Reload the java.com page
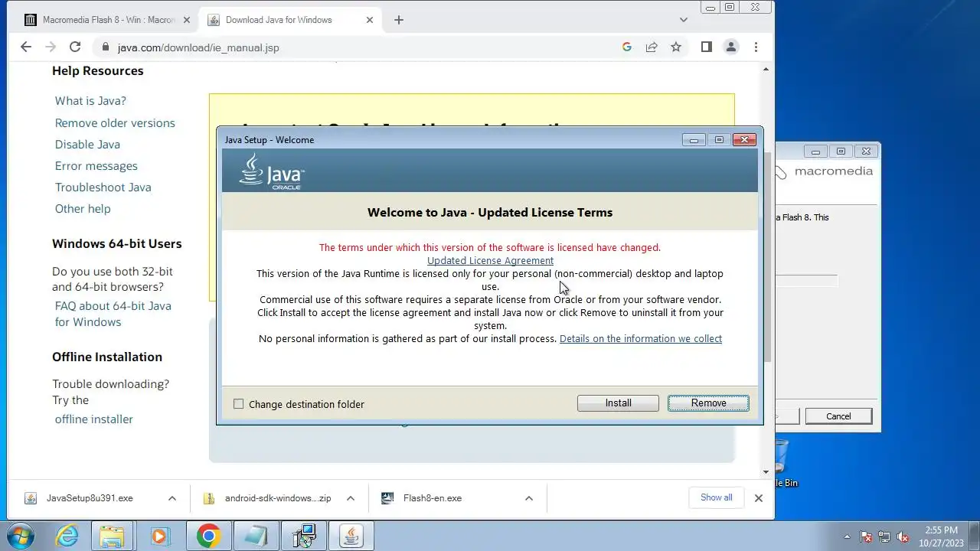This screenshot has width=980, height=551. coord(75,47)
